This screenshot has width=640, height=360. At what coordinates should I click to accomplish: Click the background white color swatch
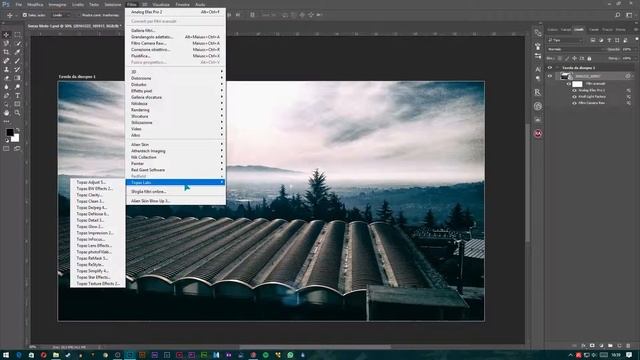(16, 139)
